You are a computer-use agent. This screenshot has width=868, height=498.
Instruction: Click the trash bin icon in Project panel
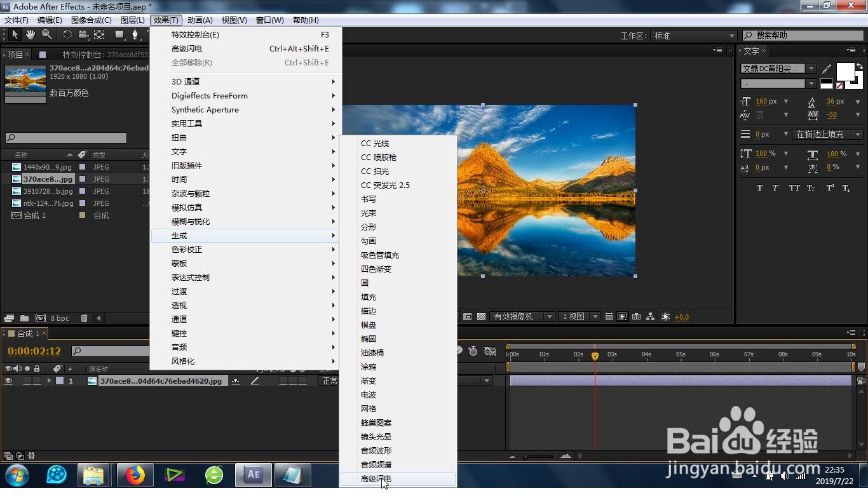84,318
